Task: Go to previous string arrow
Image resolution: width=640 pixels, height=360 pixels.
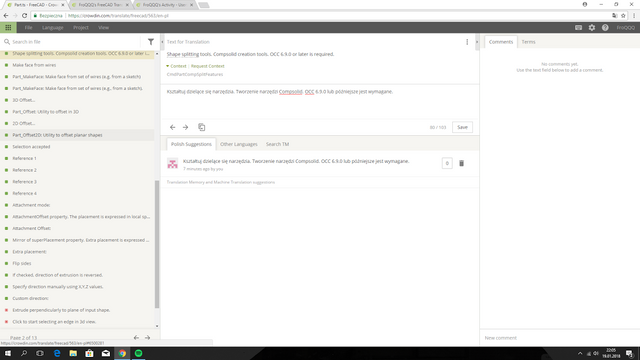Action: tap(172, 127)
